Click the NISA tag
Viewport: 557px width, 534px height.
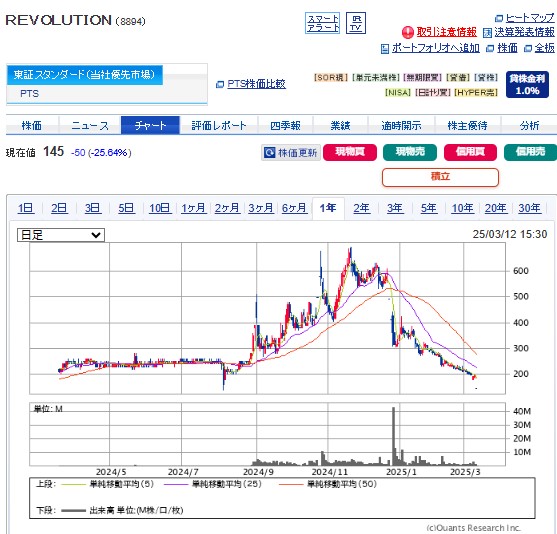tap(398, 93)
